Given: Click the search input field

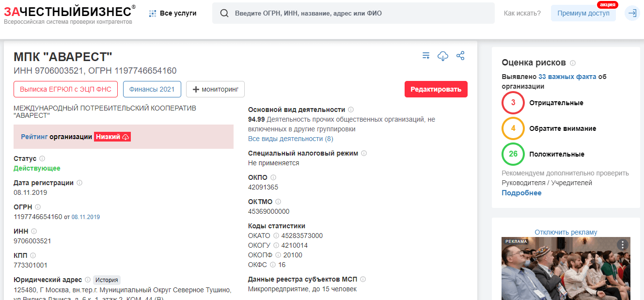Looking at the screenshot, I should click(x=359, y=13).
